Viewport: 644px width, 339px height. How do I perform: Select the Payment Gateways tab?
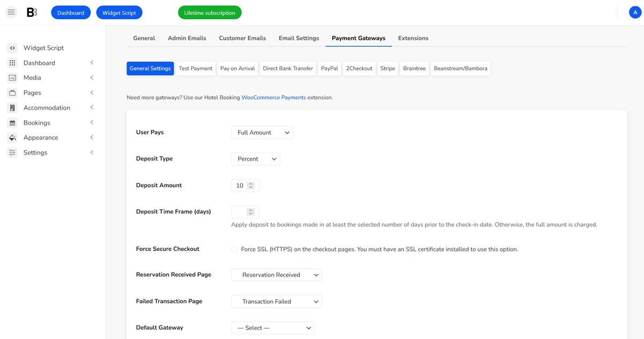pyautogui.click(x=358, y=38)
